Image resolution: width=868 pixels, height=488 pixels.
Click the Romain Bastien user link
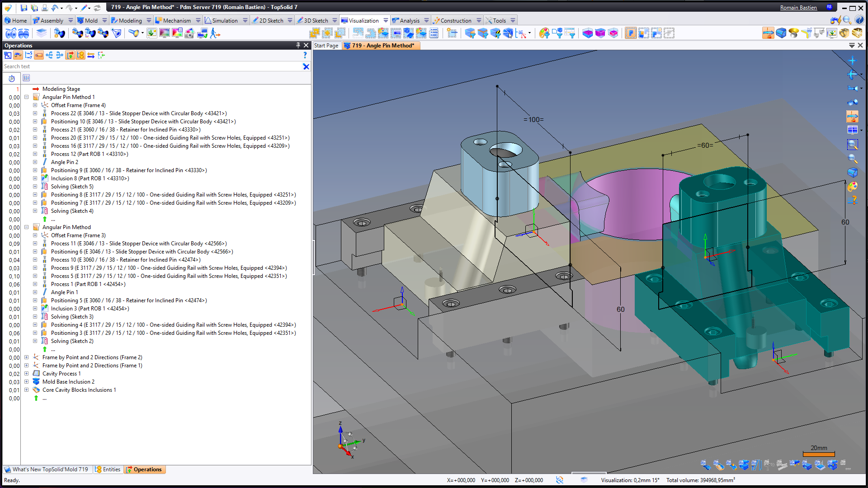(x=798, y=7)
